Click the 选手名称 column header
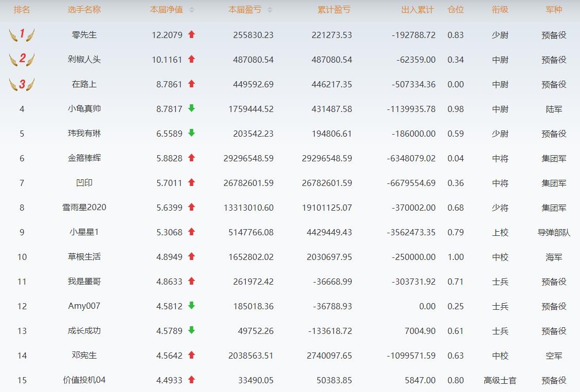Screen dimensions: 580x392 (x=84, y=10)
